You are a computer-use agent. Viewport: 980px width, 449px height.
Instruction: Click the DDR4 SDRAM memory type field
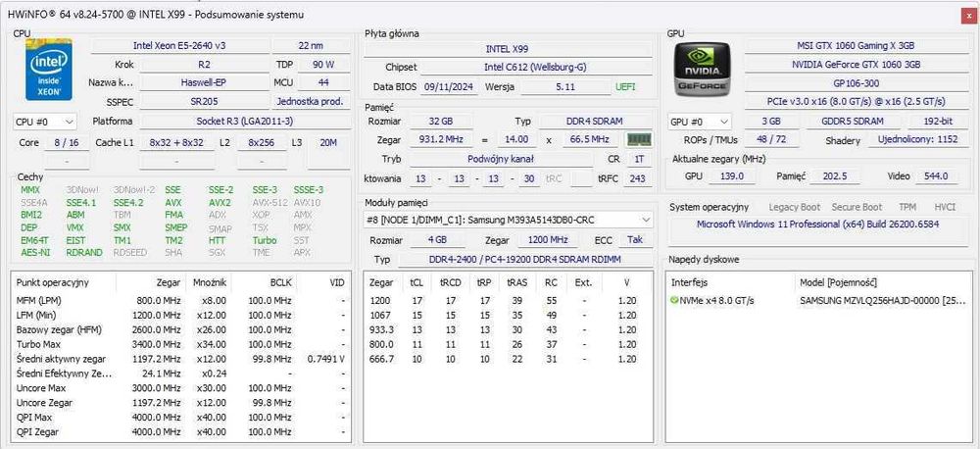[595, 122]
